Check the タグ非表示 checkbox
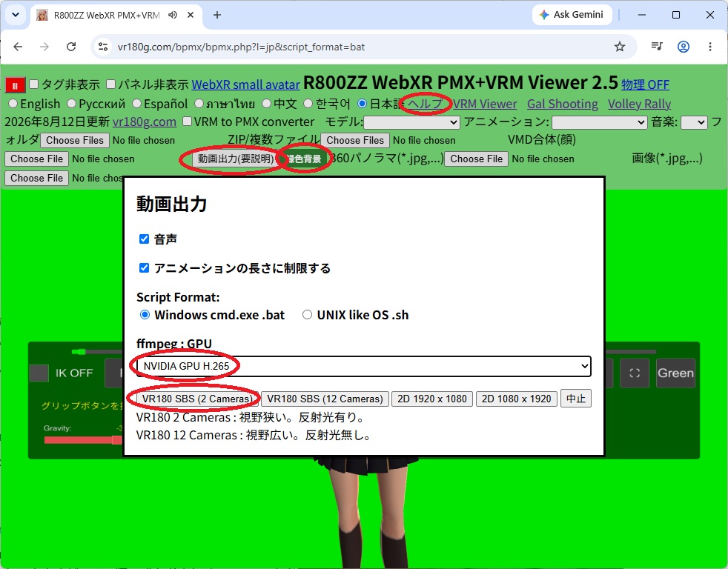728x569 pixels. 33,84
